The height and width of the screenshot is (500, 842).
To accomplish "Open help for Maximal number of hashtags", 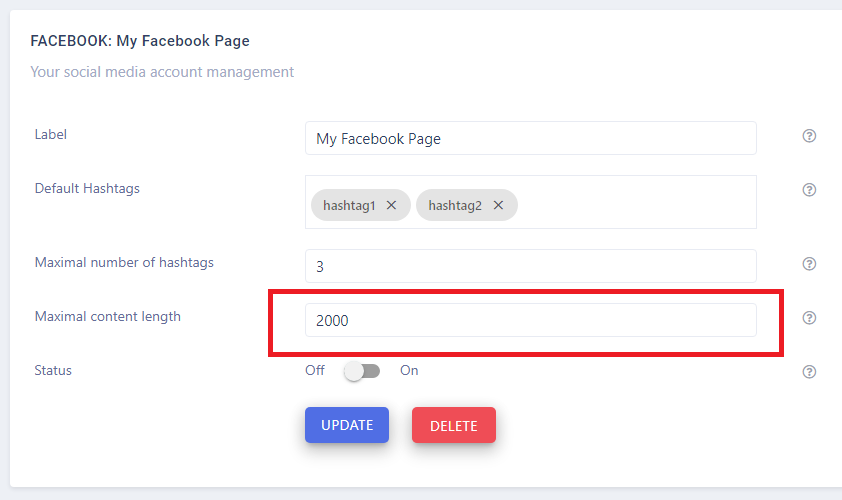I will pos(809,264).
